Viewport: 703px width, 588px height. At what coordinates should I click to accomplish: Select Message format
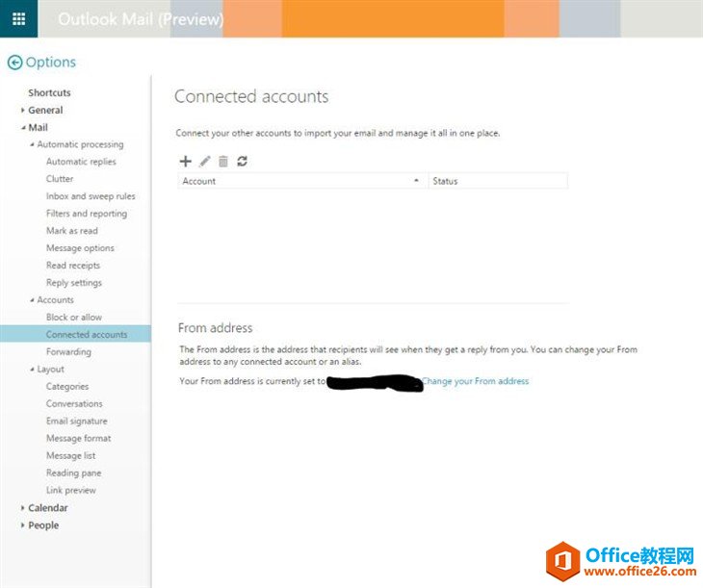(78, 438)
